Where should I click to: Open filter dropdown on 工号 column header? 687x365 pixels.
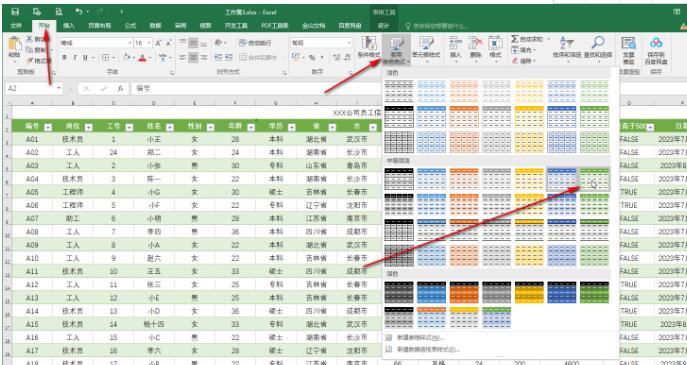[x=129, y=127]
